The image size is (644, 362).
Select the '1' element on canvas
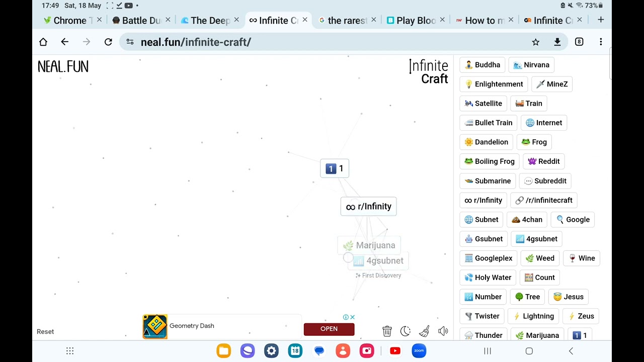(335, 168)
